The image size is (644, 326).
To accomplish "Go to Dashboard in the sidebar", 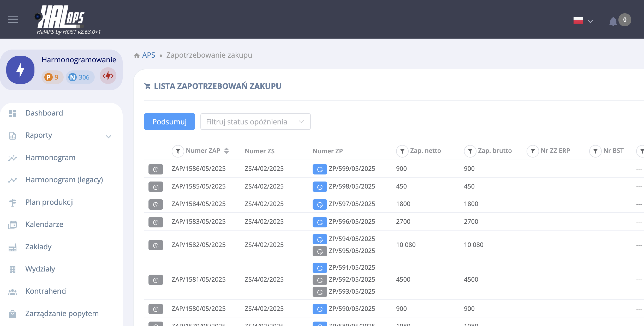I will [44, 113].
